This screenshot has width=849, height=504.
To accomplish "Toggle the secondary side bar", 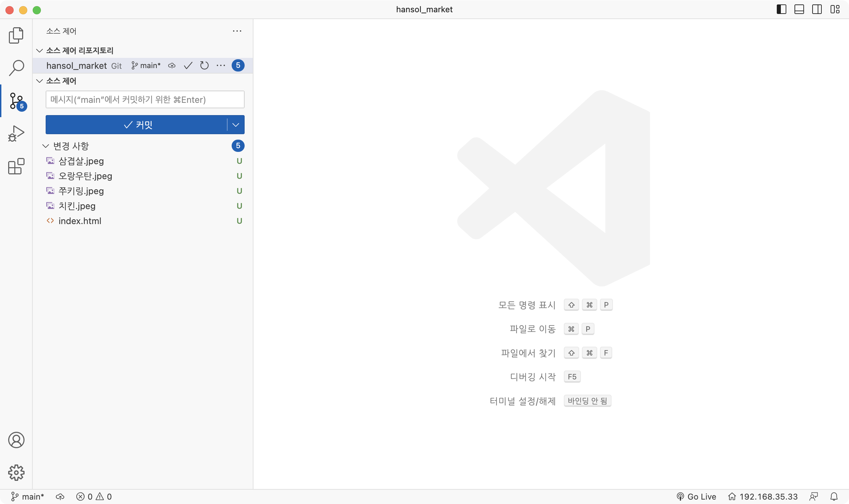I will click(817, 9).
